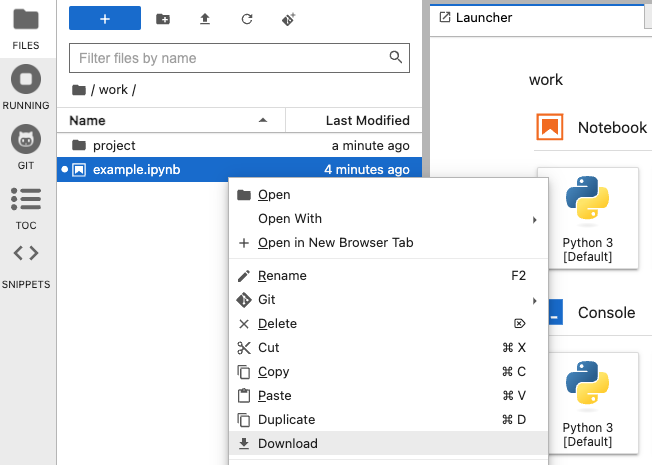This screenshot has width=652, height=465.
Task: Launch Python 3 notebook from Launcher
Action: (x=588, y=219)
